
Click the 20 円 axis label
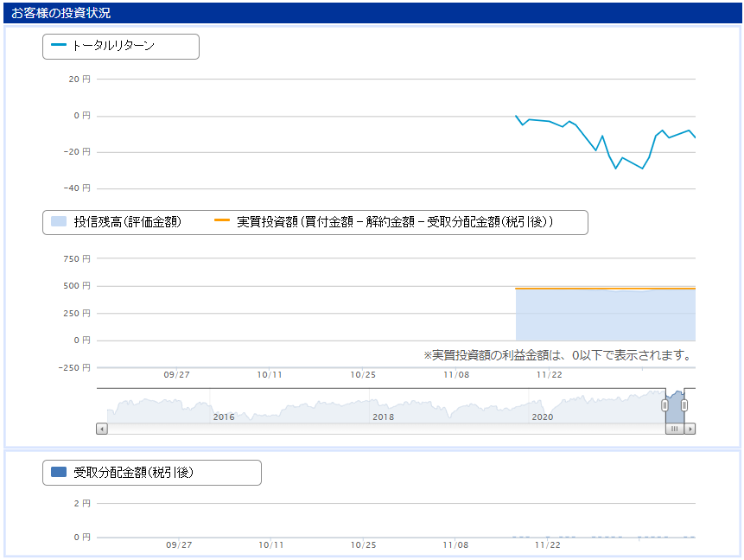79,80
